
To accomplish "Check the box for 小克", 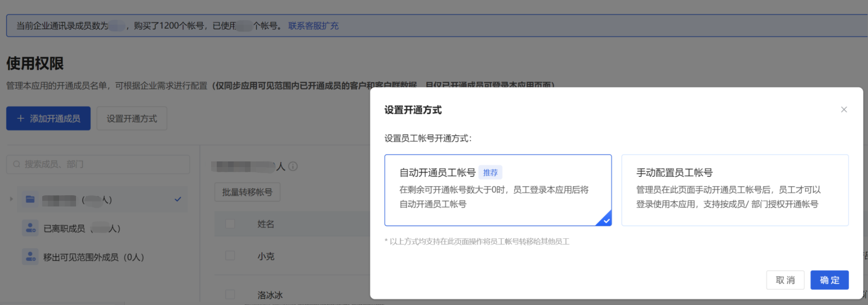I will (x=230, y=256).
